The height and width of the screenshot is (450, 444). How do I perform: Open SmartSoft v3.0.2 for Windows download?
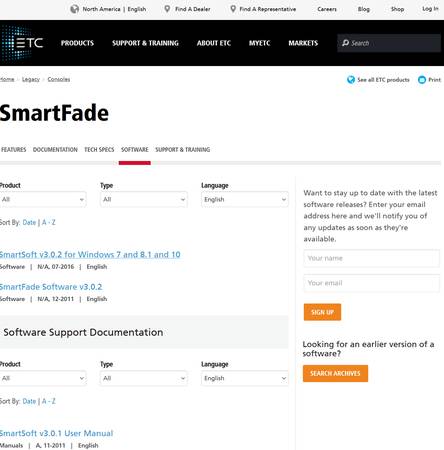tap(90, 255)
